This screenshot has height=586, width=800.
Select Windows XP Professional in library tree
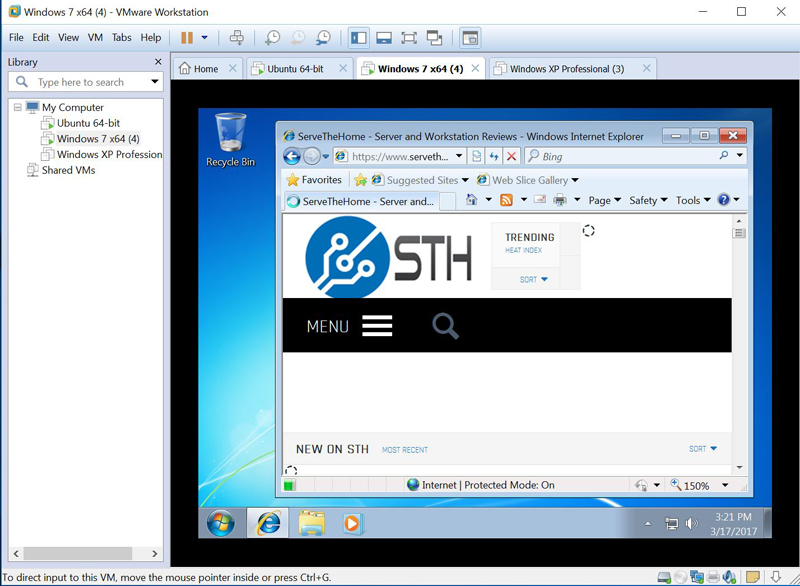pyautogui.click(x=109, y=155)
